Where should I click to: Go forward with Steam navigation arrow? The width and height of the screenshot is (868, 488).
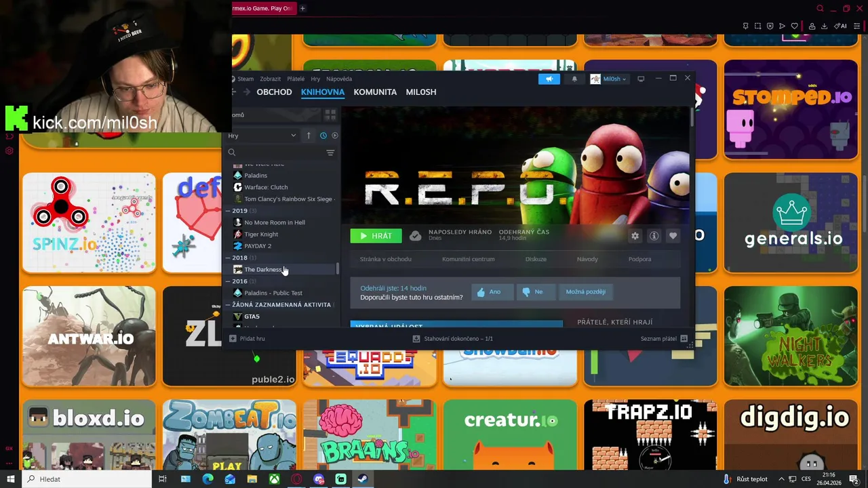pos(247,92)
